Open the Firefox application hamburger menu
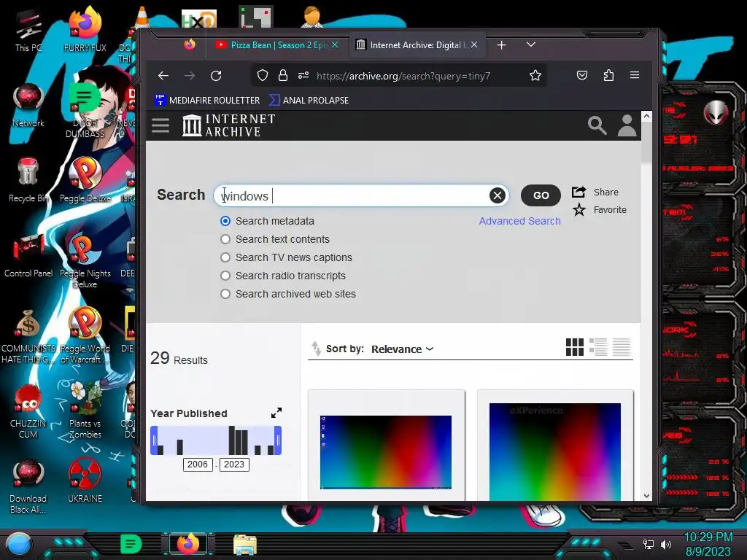 [x=635, y=75]
